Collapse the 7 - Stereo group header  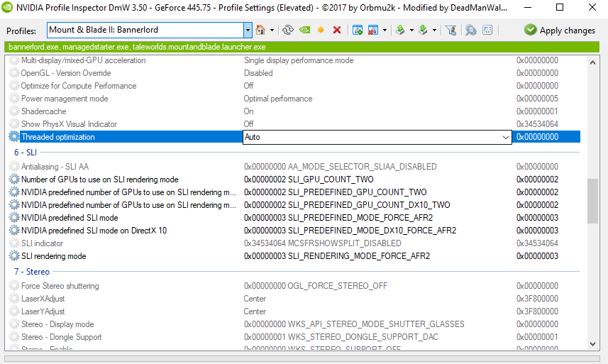[x=32, y=272]
